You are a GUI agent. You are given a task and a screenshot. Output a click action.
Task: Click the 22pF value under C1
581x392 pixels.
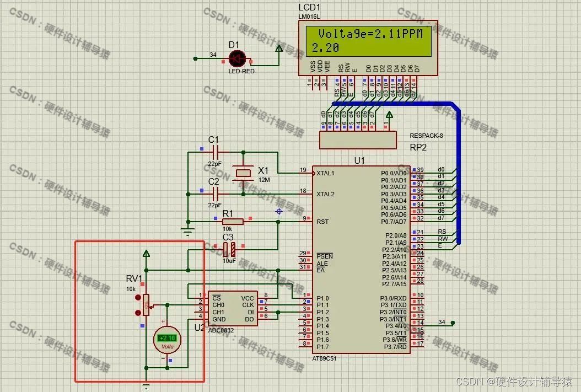[x=214, y=163]
